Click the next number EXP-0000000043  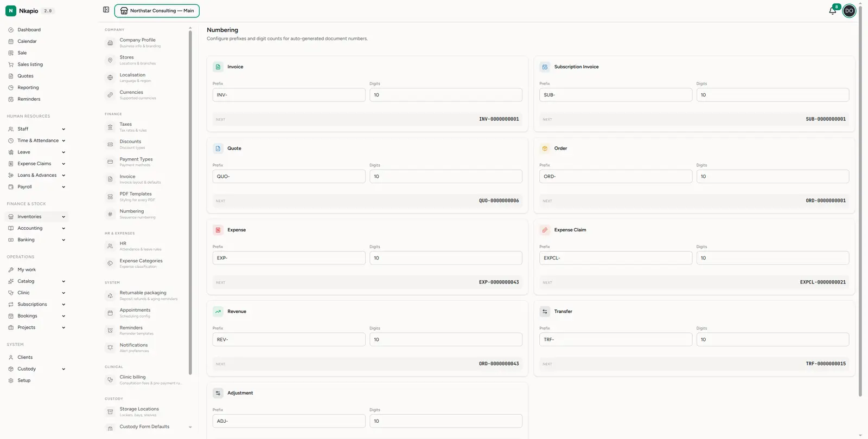coord(499,282)
